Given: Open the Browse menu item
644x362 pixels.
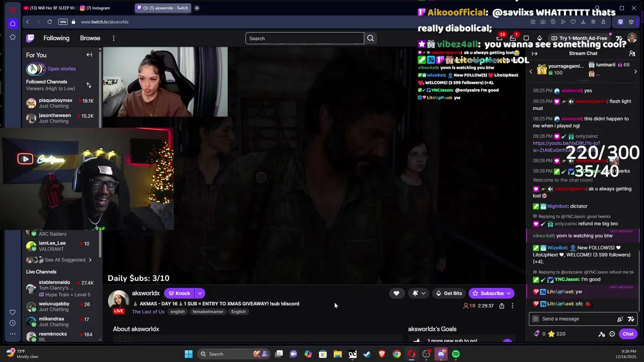Looking at the screenshot, I should (x=90, y=38).
